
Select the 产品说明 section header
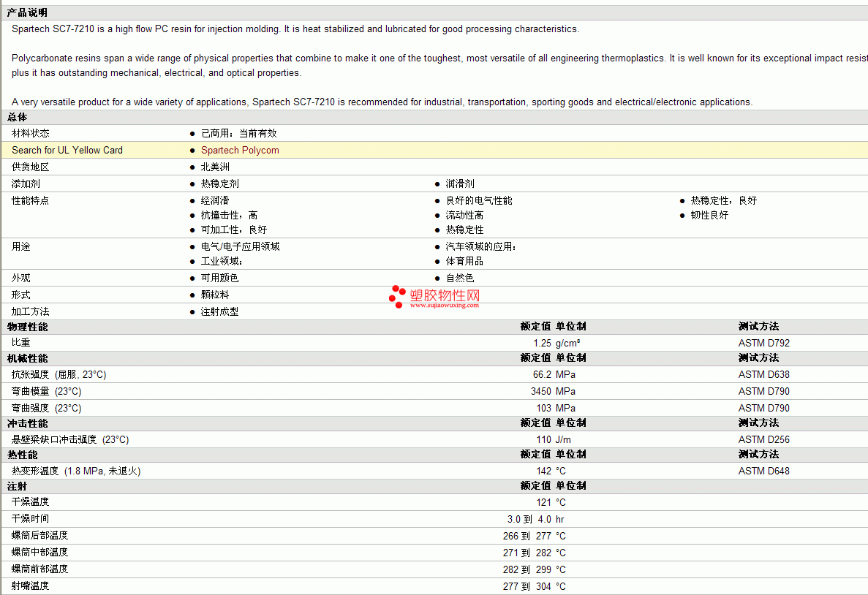point(27,12)
